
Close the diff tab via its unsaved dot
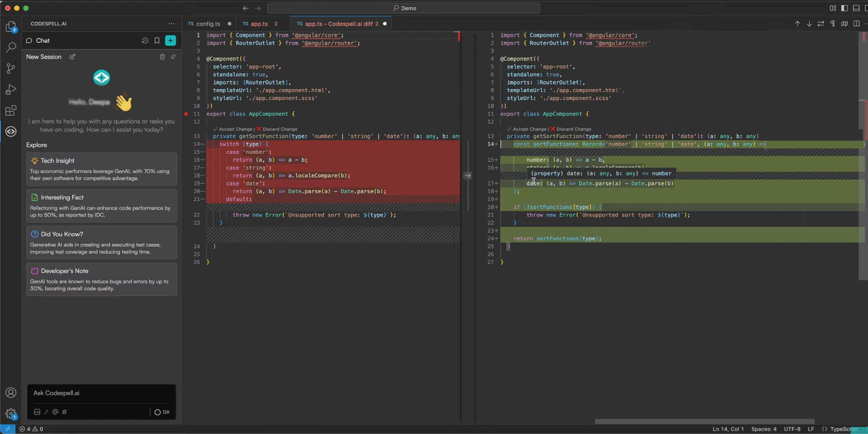click(385, 24)
